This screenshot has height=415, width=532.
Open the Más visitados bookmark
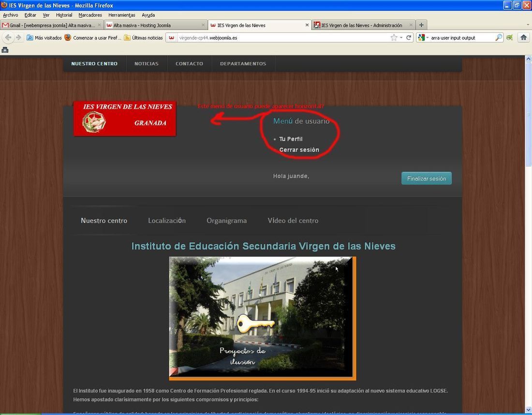44,38
